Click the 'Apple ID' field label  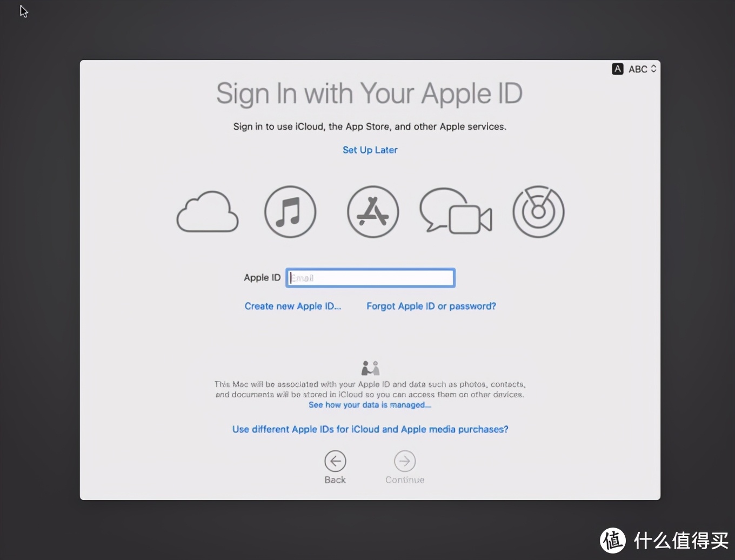262,277
